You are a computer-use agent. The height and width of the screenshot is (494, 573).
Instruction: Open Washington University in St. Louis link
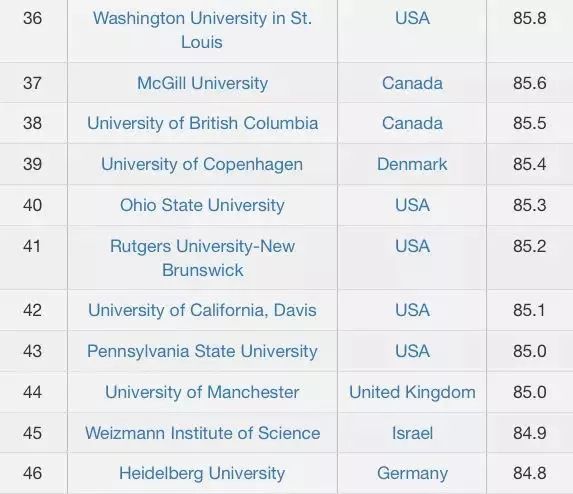(202, 30)
